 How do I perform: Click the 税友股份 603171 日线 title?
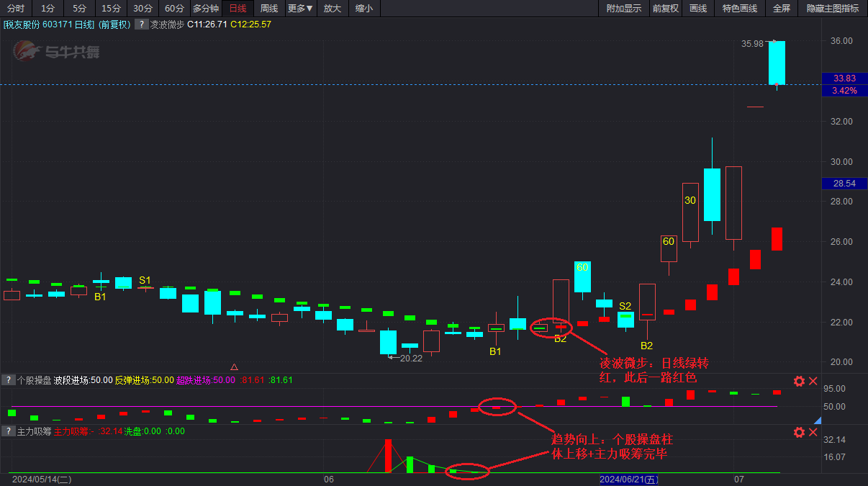[49, 24]
